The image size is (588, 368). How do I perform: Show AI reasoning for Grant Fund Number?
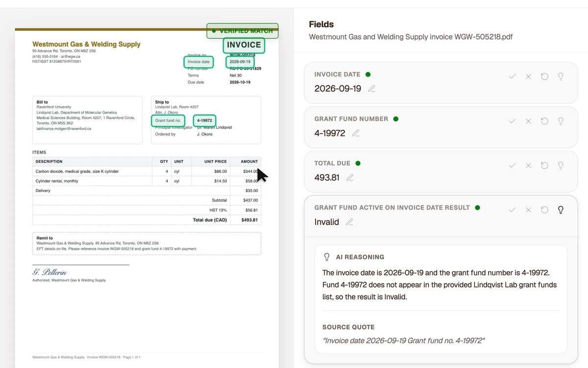coord(561,121)
